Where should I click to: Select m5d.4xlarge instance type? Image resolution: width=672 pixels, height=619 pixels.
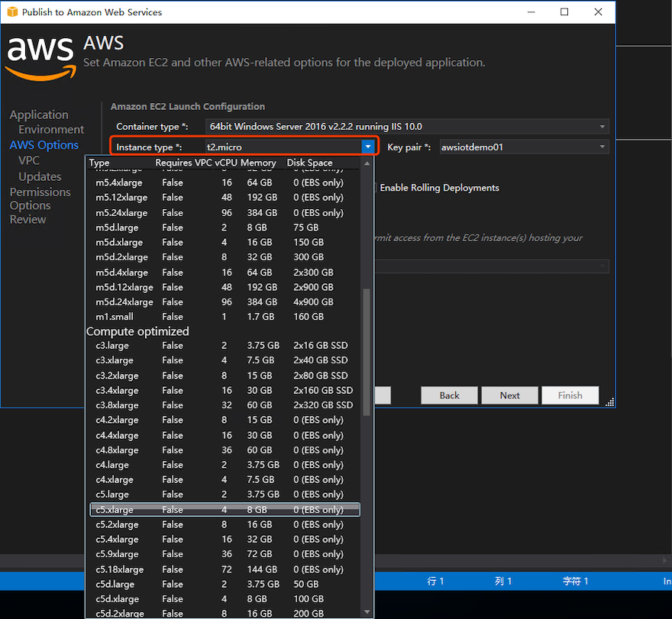(225, 272)
